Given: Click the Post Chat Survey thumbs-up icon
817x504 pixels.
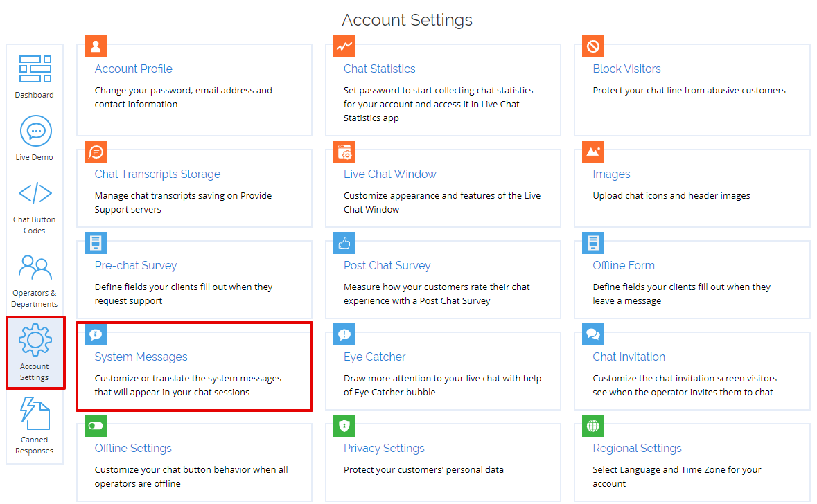Looking at the screenshot, I should point(344,243).
